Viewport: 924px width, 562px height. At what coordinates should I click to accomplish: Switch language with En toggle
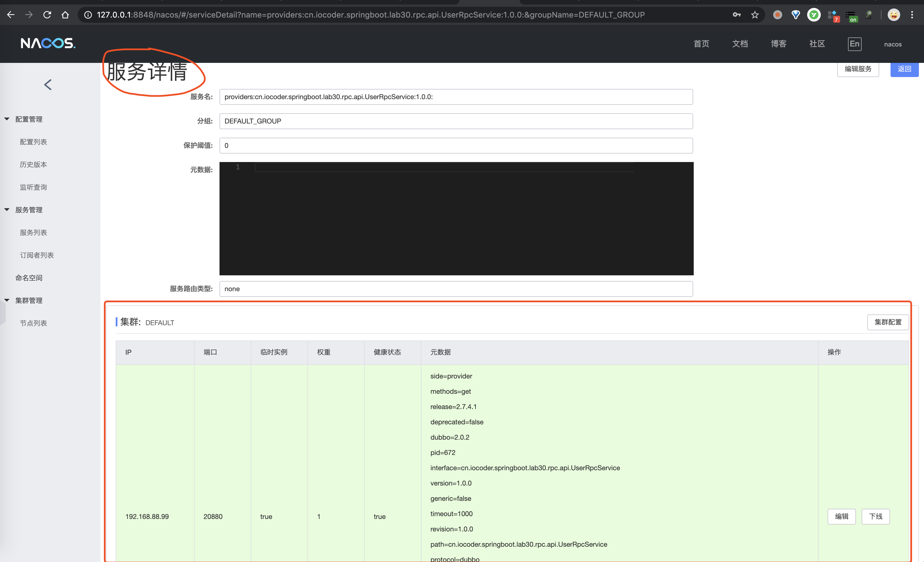854,44
